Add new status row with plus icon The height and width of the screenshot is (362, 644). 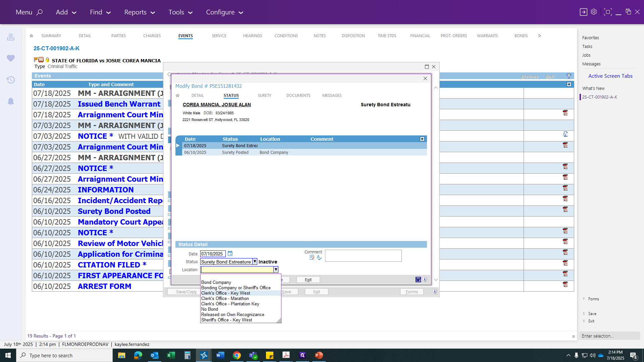[x=422, y=139]
